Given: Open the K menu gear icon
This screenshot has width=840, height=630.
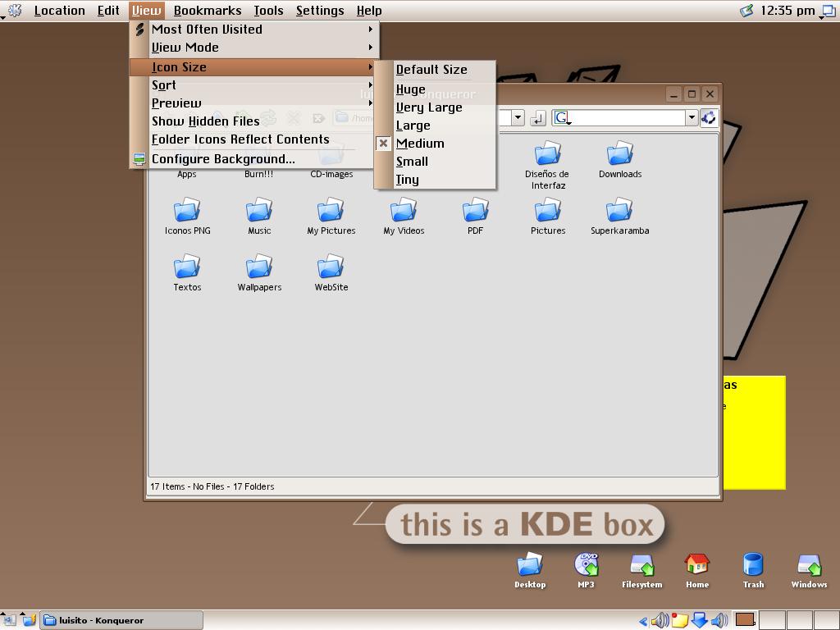Looking at the screenshot, I should 15,10.
